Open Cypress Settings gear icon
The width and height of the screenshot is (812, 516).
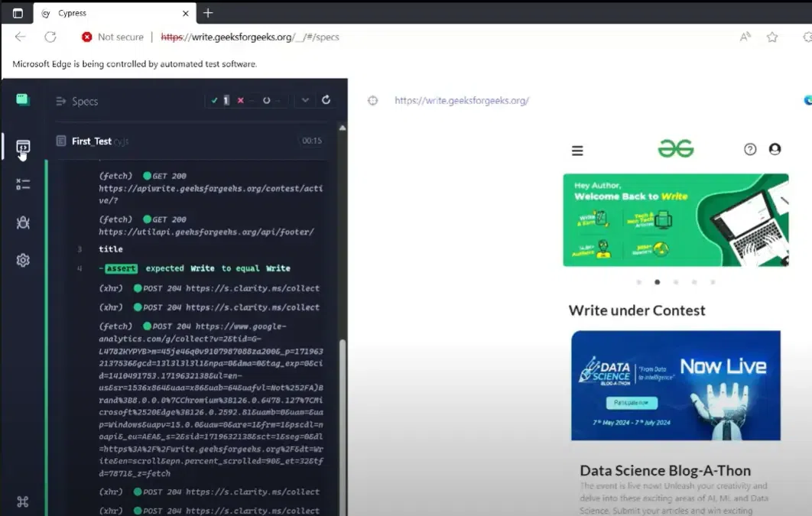pos(23,261)
